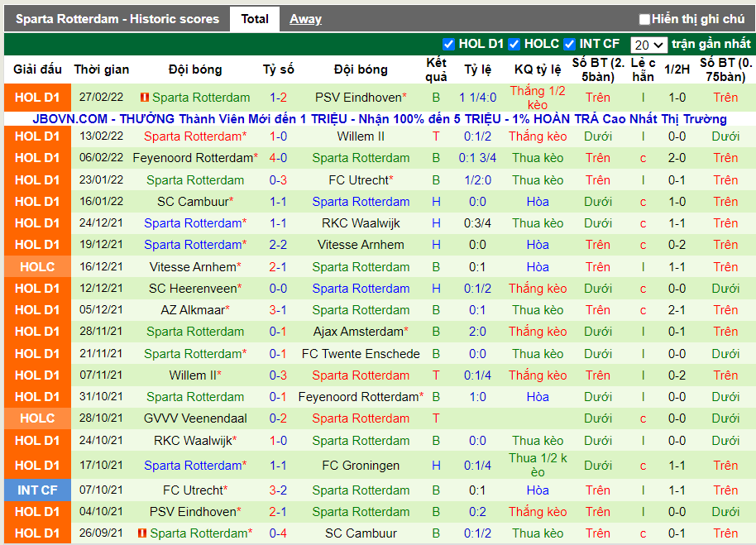The height and width of the screenshot is (545, 756).
Task: Click Thắng 1/2 kèo result in PSV row
Action: [x=538, y=98]
